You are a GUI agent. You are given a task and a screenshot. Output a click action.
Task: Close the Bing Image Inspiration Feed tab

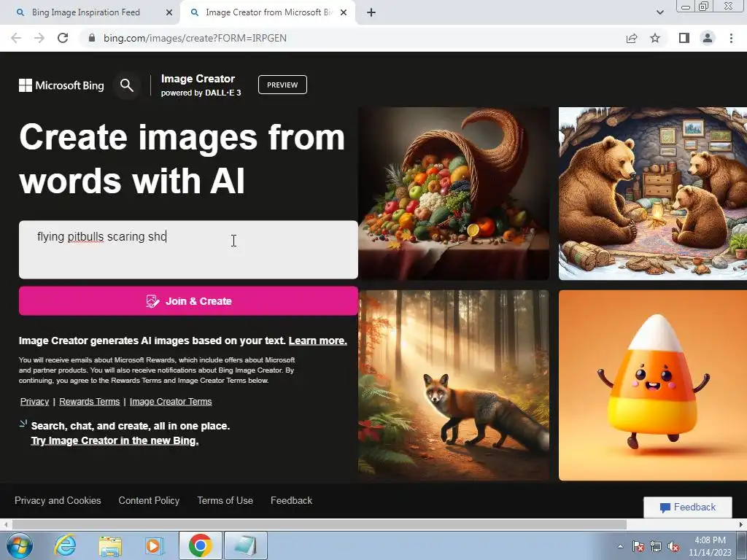[169, 12]
